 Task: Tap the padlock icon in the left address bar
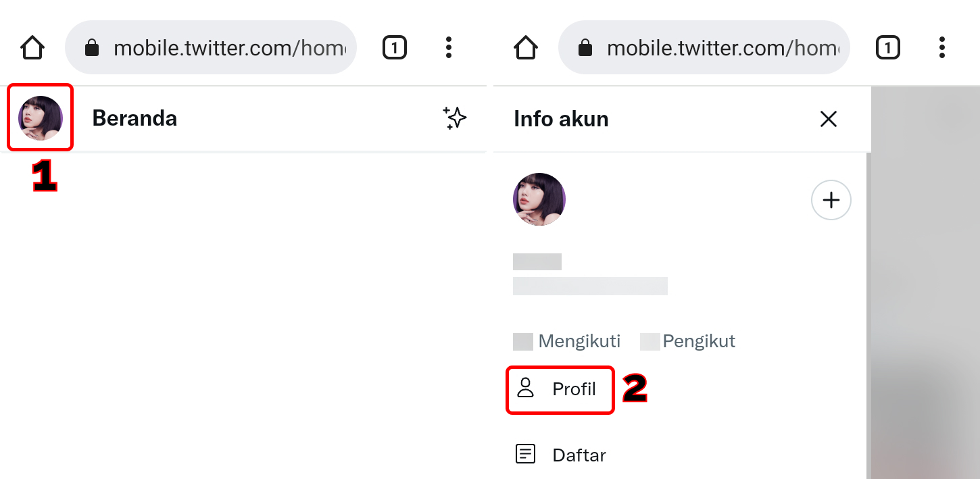tap(91, 47)
